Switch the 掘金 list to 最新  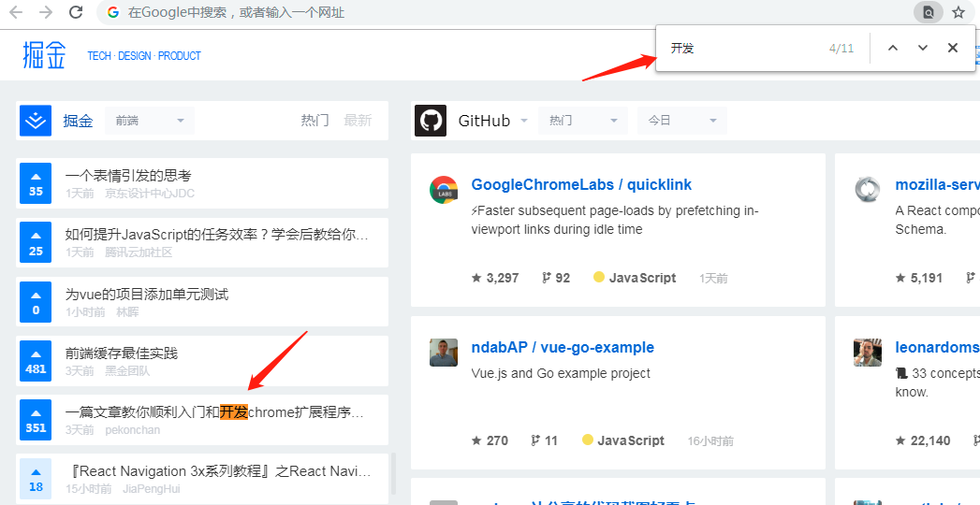point(358,121)
